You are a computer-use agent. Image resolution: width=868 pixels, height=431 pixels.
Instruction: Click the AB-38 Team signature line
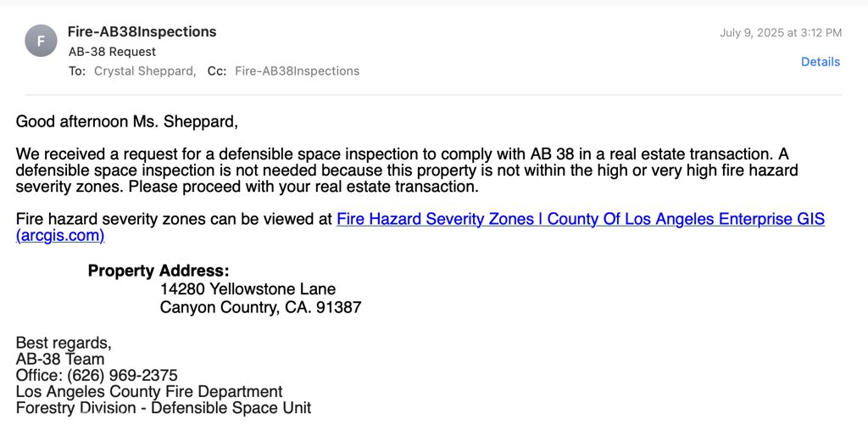(x=59, y=360)
